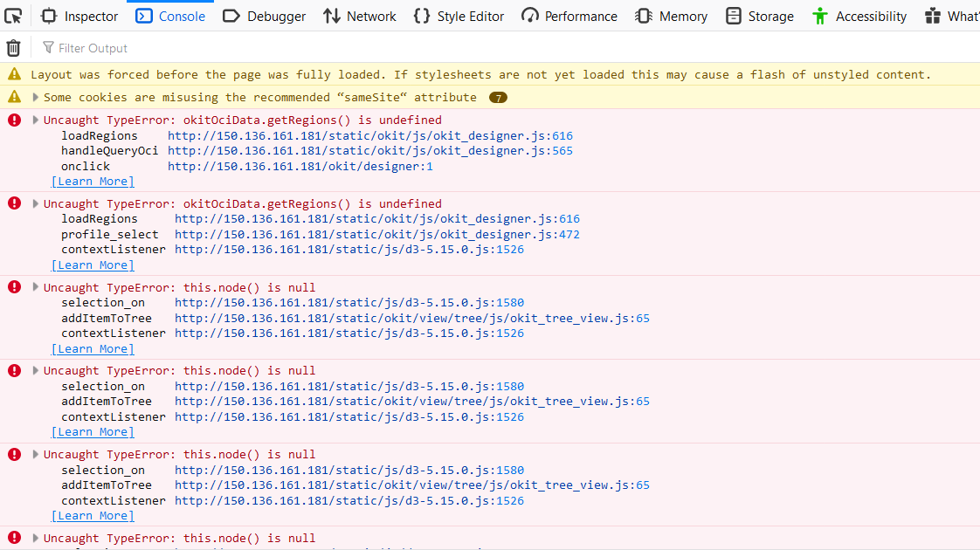Switch to the Network tab
The width and height of the screenshot is (980, 550).
[x=359, y=17]
